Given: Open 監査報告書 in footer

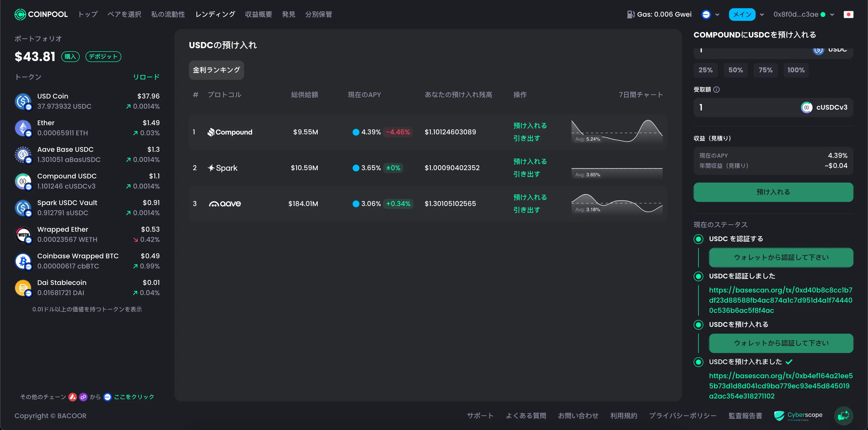Looking at the screenshot, I should pyautogui.click(x=745, y=416).
